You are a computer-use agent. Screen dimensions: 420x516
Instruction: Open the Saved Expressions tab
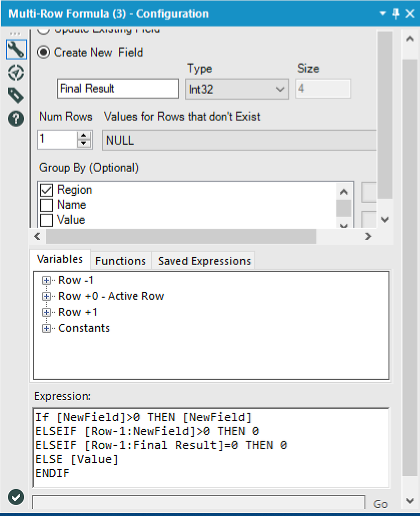point(205,261)
